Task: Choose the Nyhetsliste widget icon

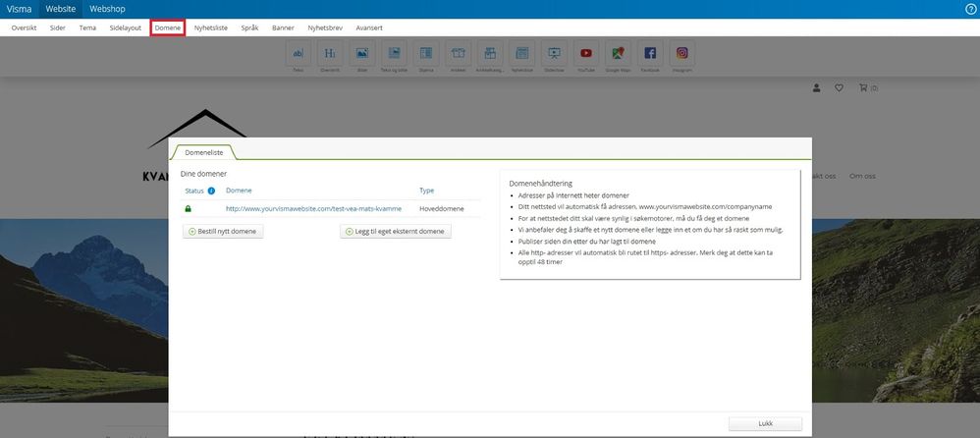Action: 521,53
